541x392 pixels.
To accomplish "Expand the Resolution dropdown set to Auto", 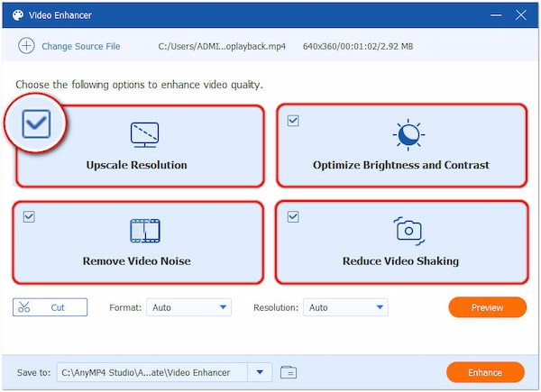I will click(x=345, y=307).
